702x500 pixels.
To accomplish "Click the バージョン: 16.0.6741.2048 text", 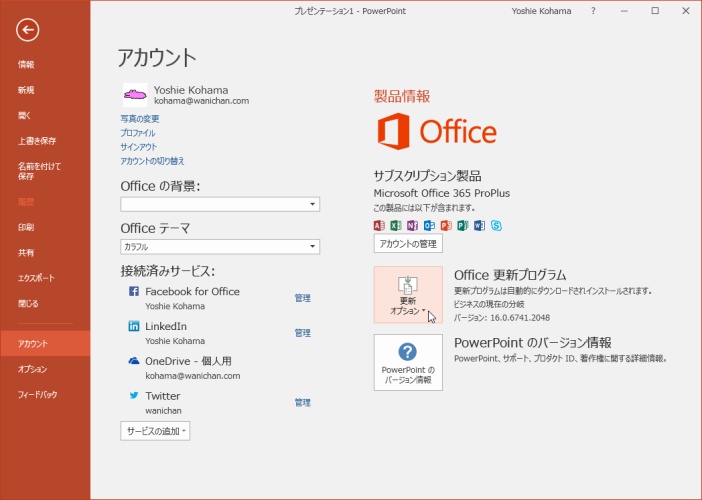I will tap(502, 317).
